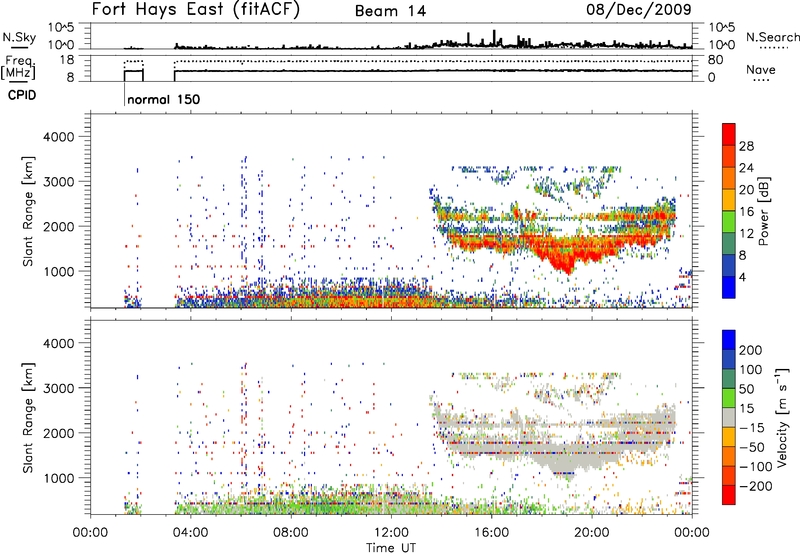The height and width of the screenshot is (554, 800).
Task: Pick the bright blue bottom segment of the power colorbar
Action: [729, 287]
